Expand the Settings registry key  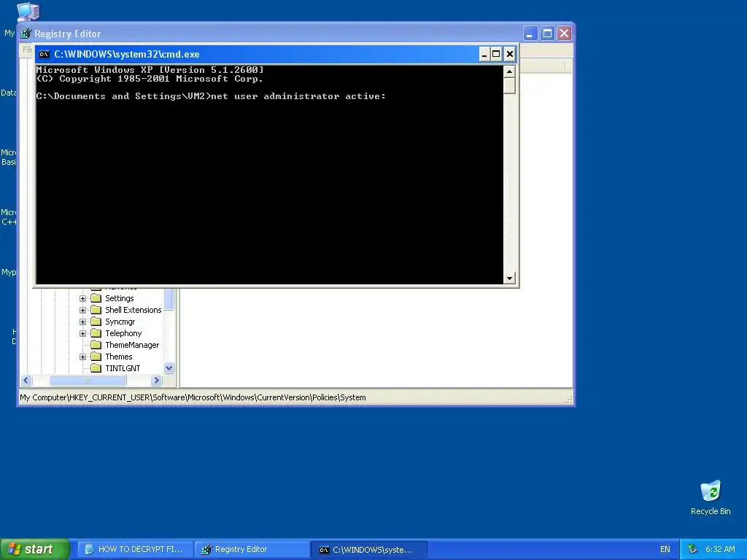(x=83, y=298)
